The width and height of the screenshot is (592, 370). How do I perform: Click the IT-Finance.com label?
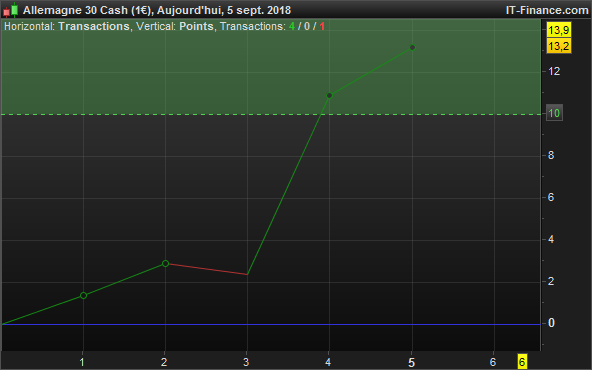[x=547, y=10]
